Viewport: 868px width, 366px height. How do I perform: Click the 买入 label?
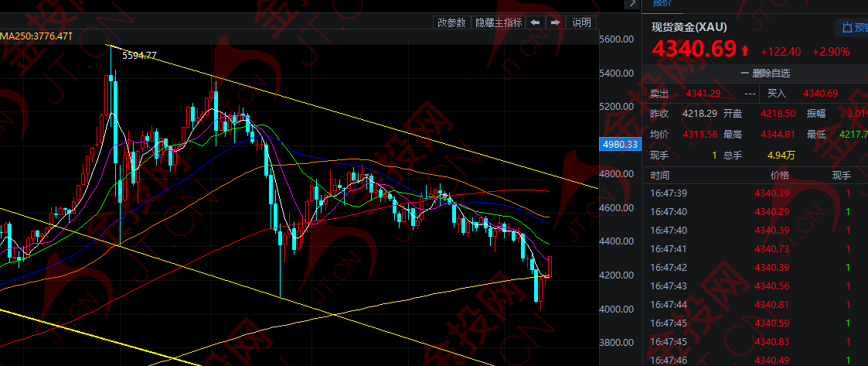pyautogui.click(x=777, y=94)
